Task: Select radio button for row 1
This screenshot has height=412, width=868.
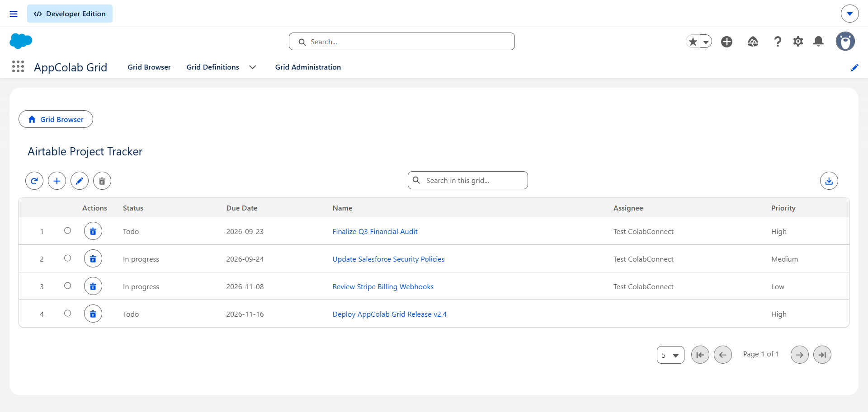Action: 67,230
